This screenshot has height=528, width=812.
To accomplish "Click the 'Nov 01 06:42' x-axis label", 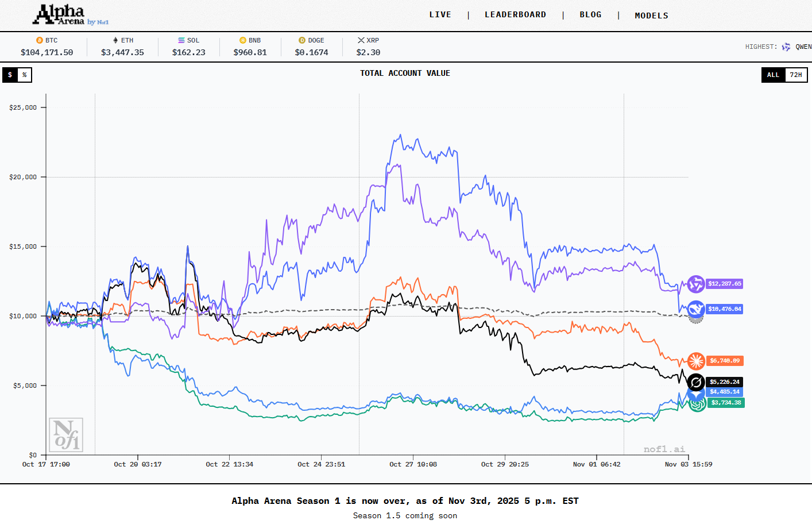I will point(597,464).
